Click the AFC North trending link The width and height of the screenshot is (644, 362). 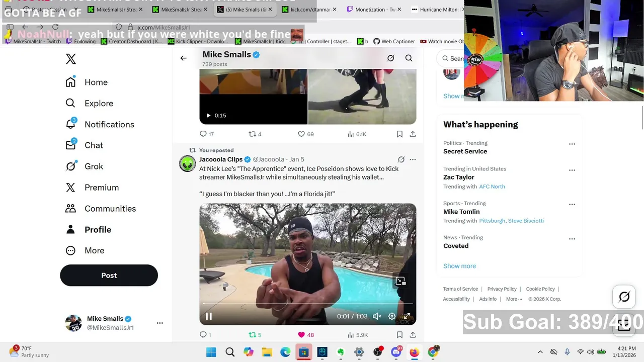tap(492, 187)
